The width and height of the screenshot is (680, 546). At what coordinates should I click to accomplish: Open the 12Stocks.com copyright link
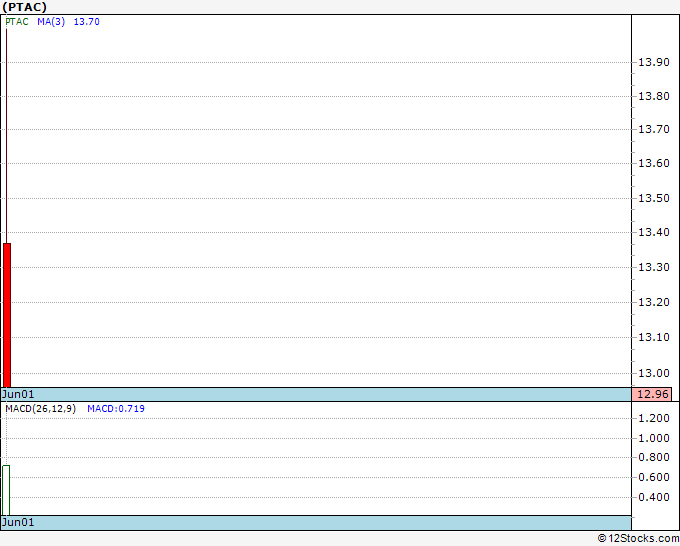pos(638,538)
